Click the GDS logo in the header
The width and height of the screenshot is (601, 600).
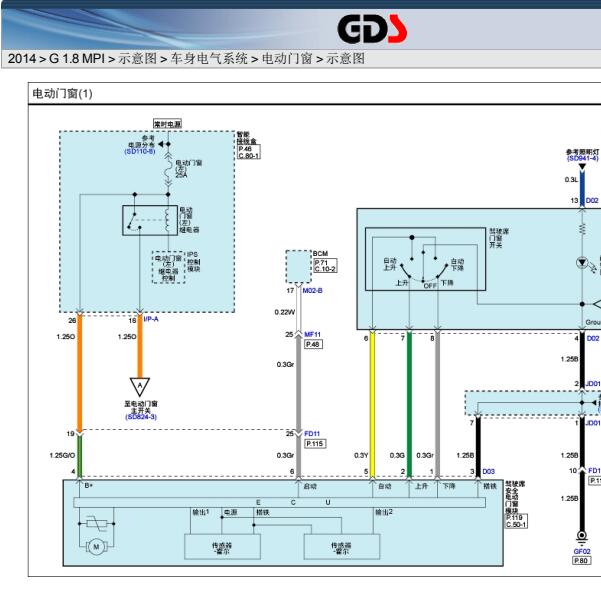[372, 29]
